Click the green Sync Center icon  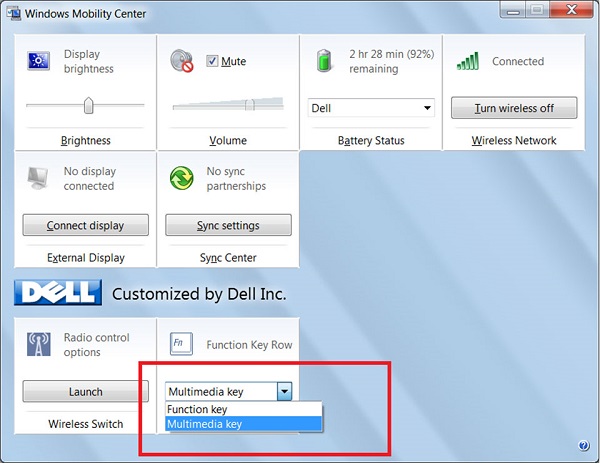coord(182,179)
